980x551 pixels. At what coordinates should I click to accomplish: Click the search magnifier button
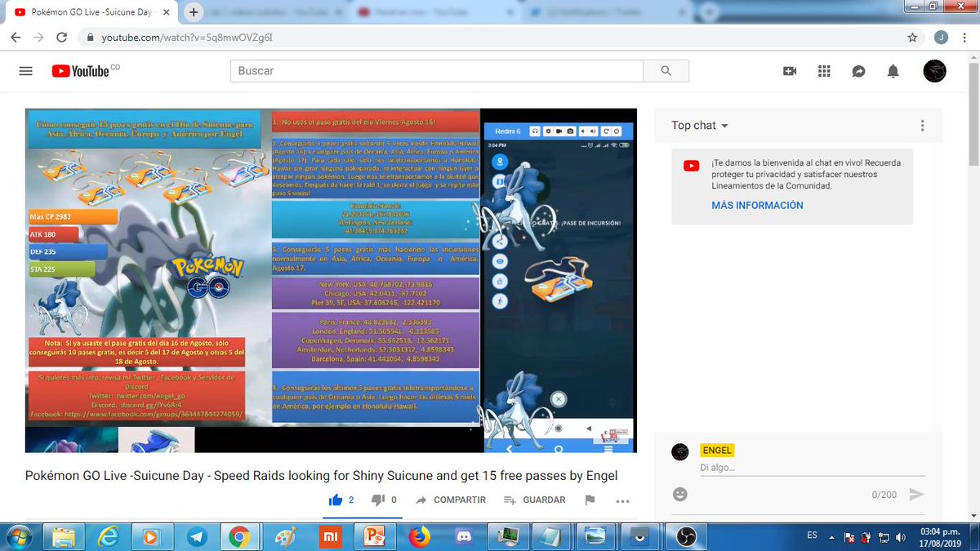pos(666,71)
